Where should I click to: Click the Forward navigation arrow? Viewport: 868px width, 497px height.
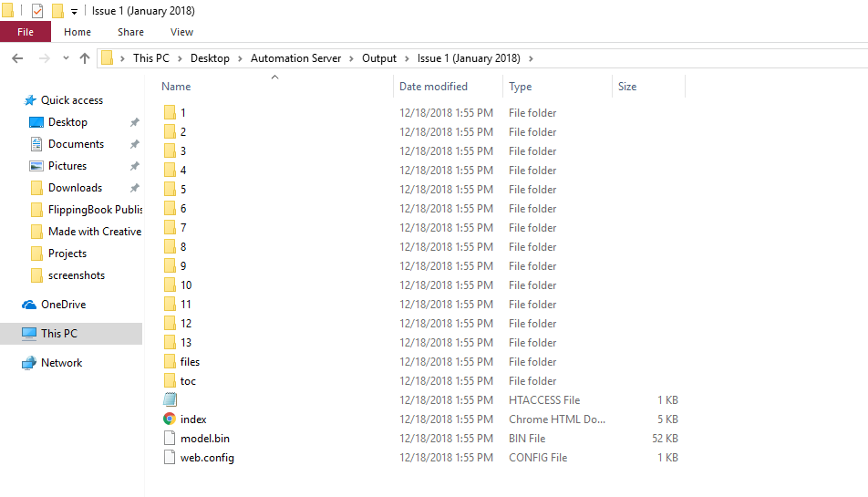click(45, 58)
